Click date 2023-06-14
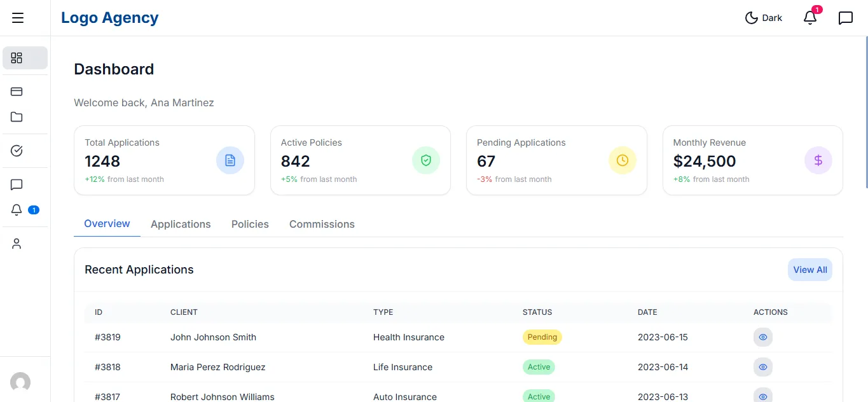This screenshot has width=868, height=402. [663, 367]
